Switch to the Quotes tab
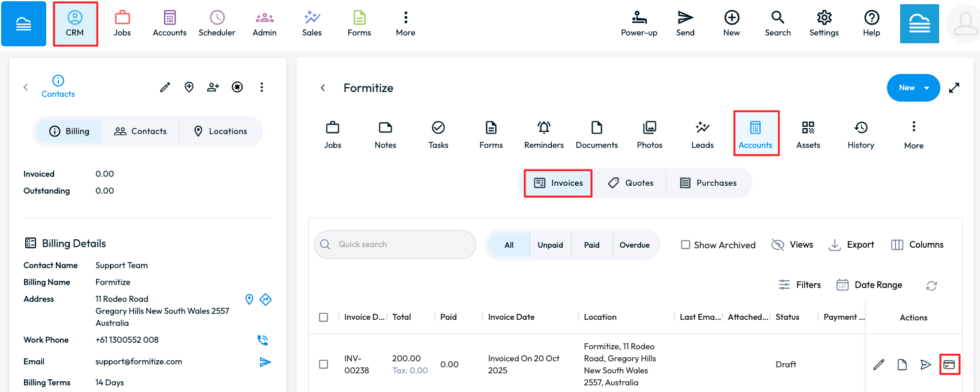 pyautogui.click(x=631, y=183)
